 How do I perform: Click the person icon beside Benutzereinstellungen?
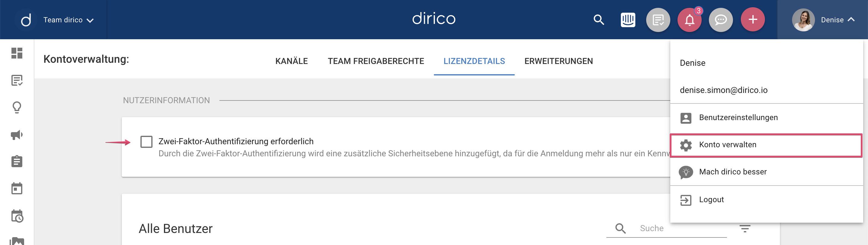click(x=686, y=118)
